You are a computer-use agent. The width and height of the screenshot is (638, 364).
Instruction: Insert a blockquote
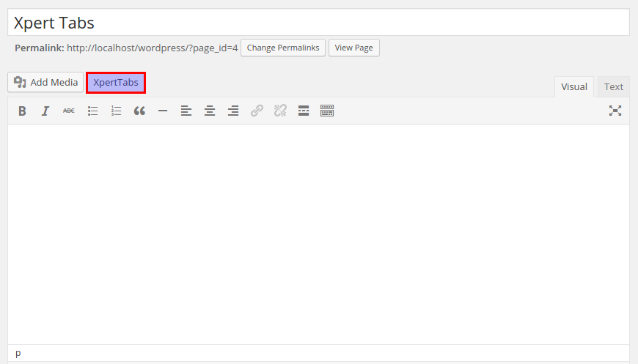(x=139, y=111)
